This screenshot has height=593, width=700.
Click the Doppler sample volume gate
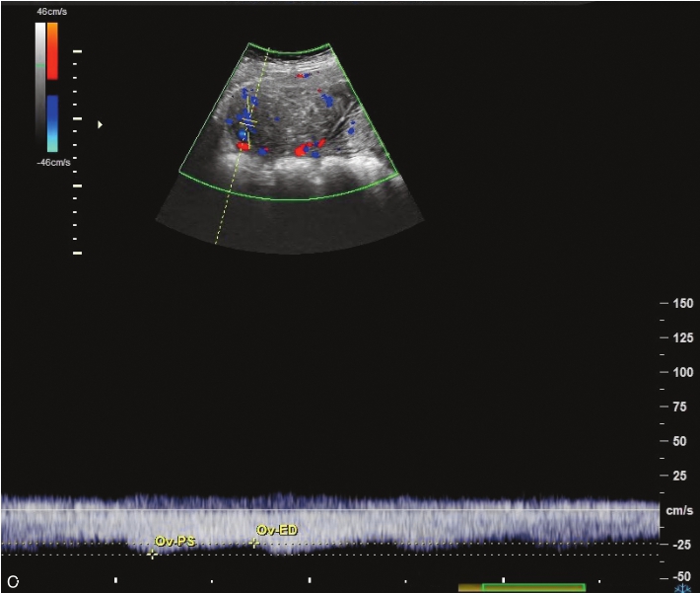(248, 123)
